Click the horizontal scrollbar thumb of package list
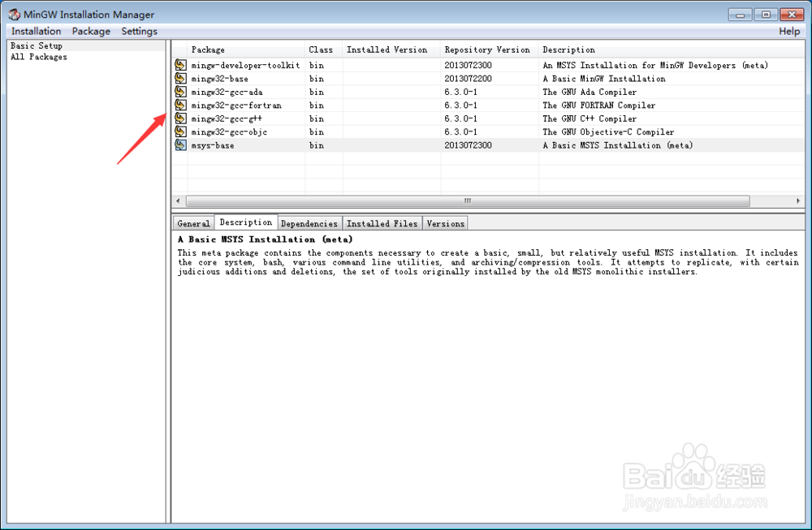Viewport: 812px width, 530px height. (x=468, y=200)
